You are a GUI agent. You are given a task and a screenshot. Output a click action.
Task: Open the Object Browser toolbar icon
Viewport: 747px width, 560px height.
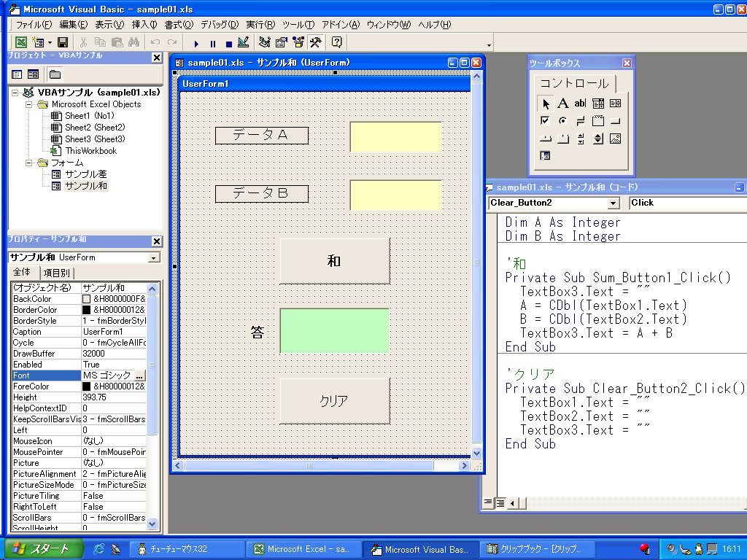(x=298, y=42)
